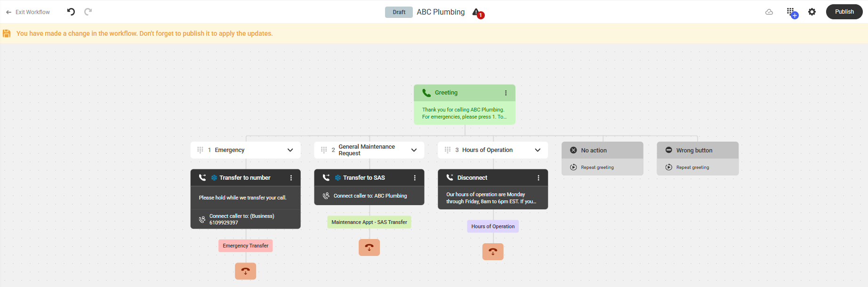
Task: Publish the workflow
Action: (844, 12)
